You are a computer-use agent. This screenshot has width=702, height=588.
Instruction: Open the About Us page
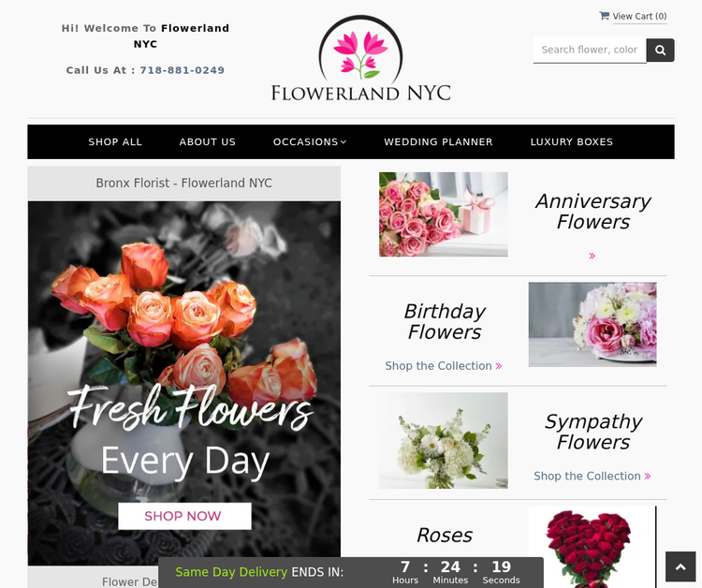207,142
